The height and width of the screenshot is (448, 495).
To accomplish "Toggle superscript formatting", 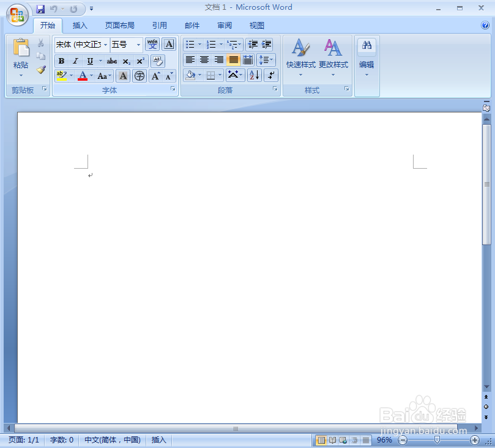I will pyautogui.click(x=141, y=61).
